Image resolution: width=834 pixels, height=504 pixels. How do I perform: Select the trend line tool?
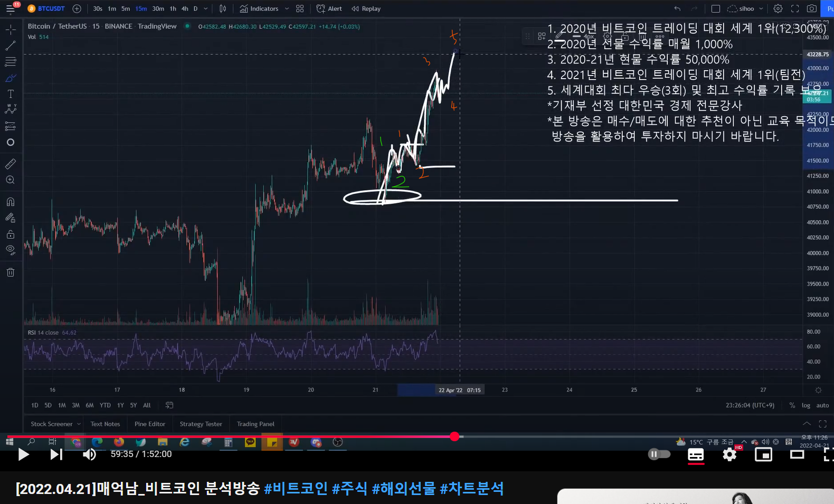[x=11, y=46]
